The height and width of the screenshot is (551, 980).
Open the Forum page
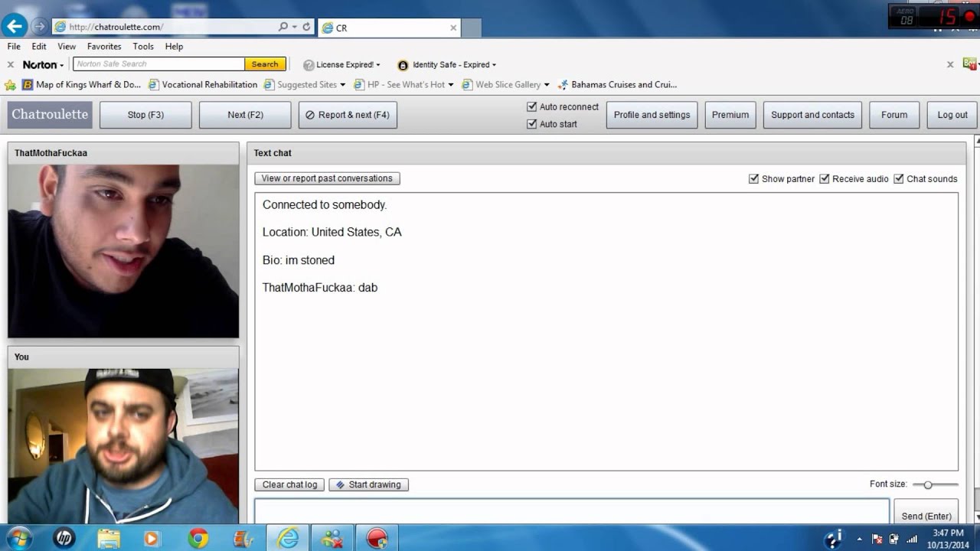(894, 115)
